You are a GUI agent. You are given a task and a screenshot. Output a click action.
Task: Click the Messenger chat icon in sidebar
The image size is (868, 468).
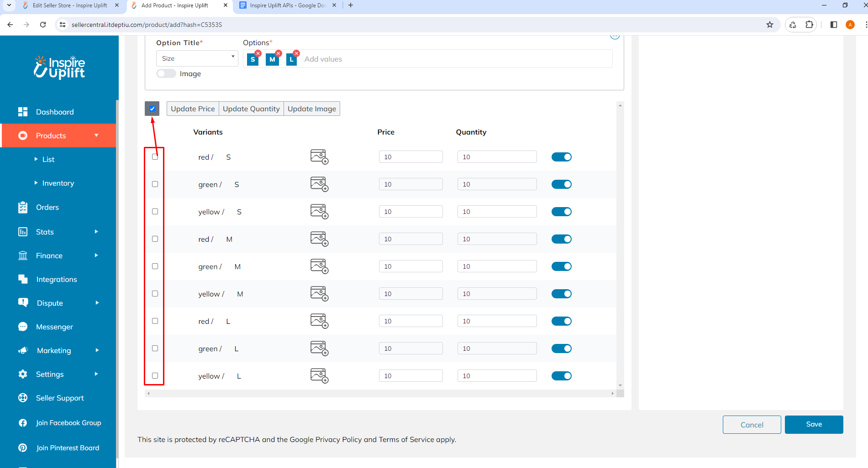coord(23,327)
